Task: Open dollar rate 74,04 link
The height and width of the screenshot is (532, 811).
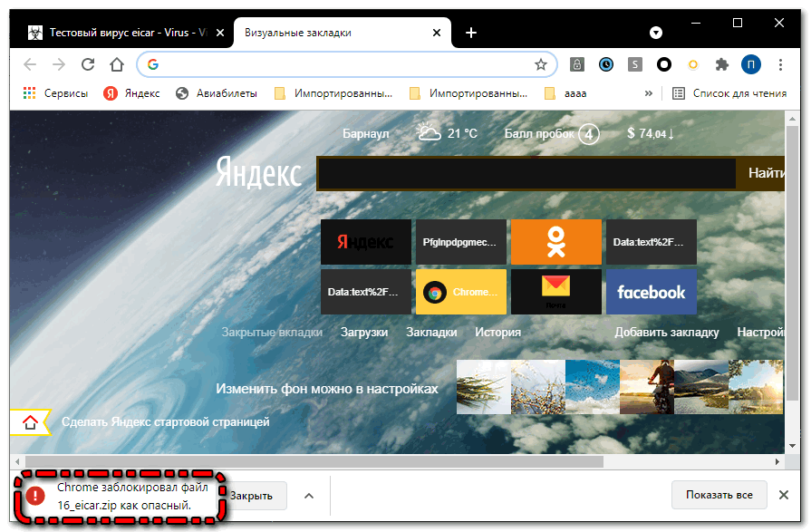Action: click(650, 133)
